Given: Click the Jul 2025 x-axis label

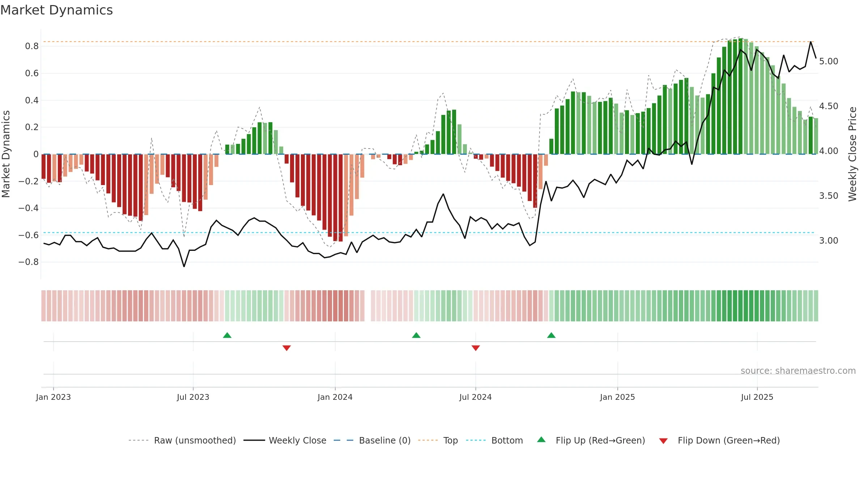Looking at the screenshot, I should (x=757, y=397).
